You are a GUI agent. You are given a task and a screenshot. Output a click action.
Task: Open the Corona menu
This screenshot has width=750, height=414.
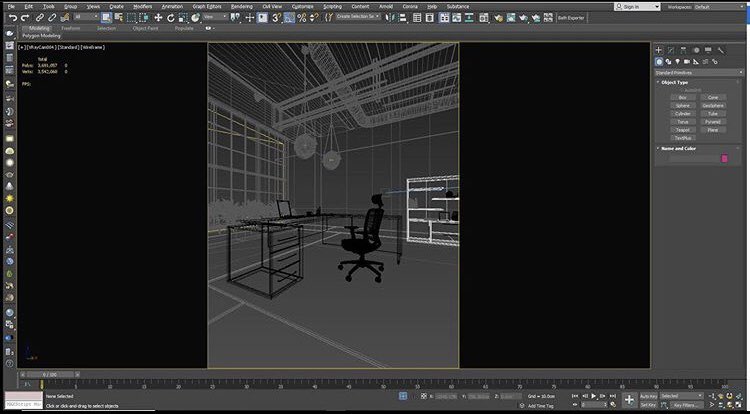pos(410,7)
